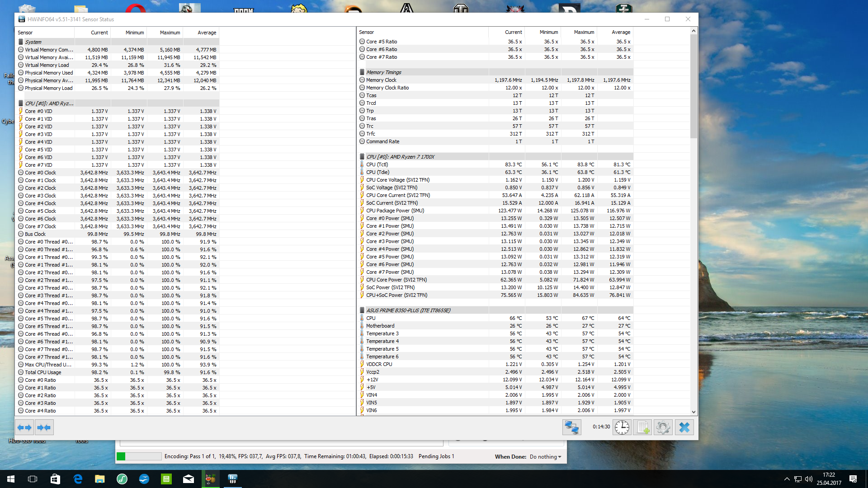The image size is (868, 488).
Task: Select the +12V voltage row
Action: 495,380
